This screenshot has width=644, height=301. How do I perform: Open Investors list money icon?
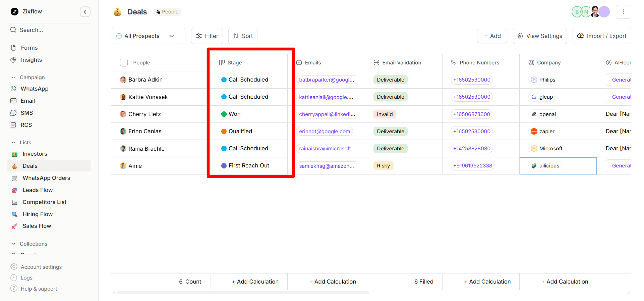coord(15,154)
